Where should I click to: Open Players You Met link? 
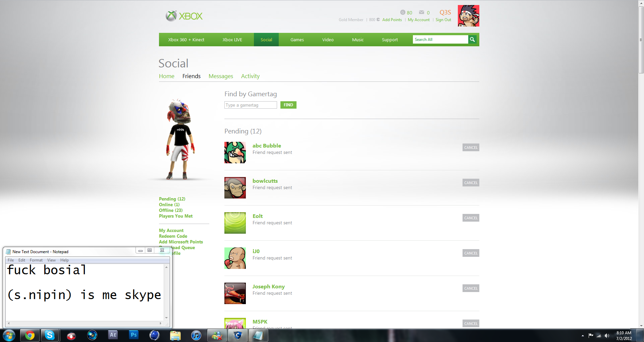pyautogui.click(x=176, y=216)
